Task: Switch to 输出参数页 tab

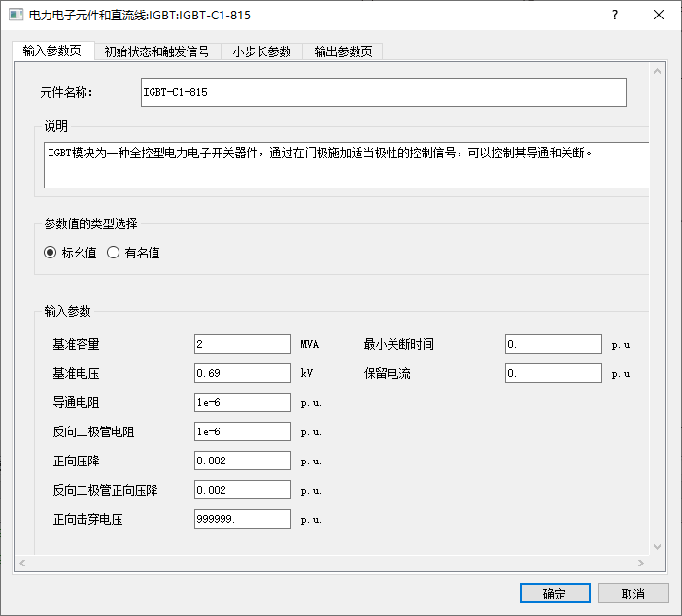Action: point(344,51)
